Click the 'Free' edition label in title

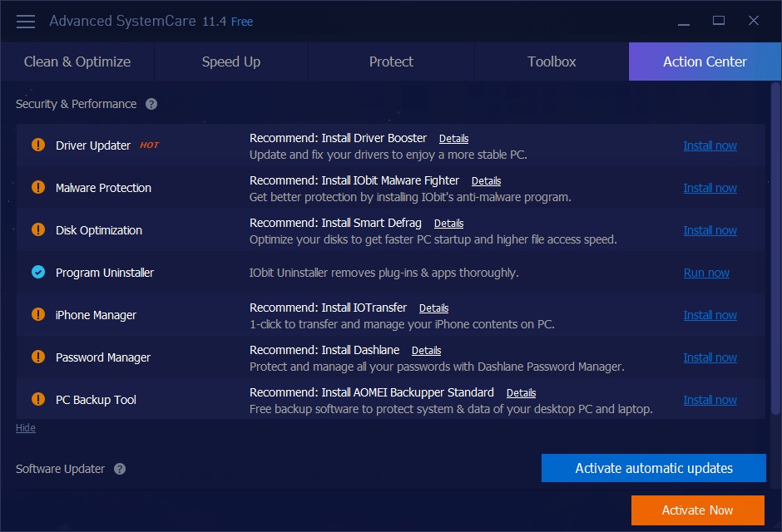[x=242, y=22]
